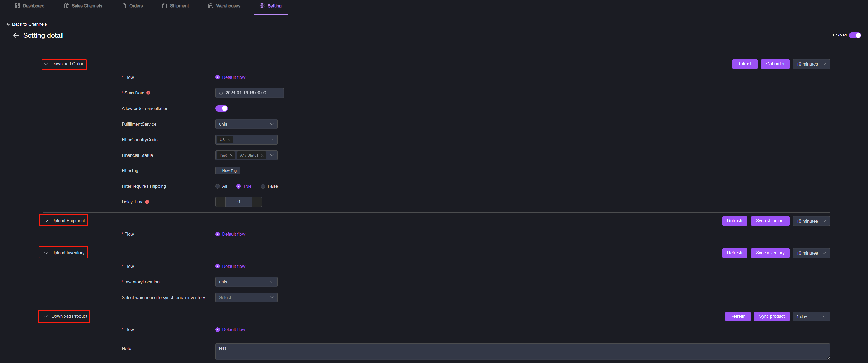Open the FulfillmentService dropdown
Viewport: 868px width, 363px height.
click(246, 124)
